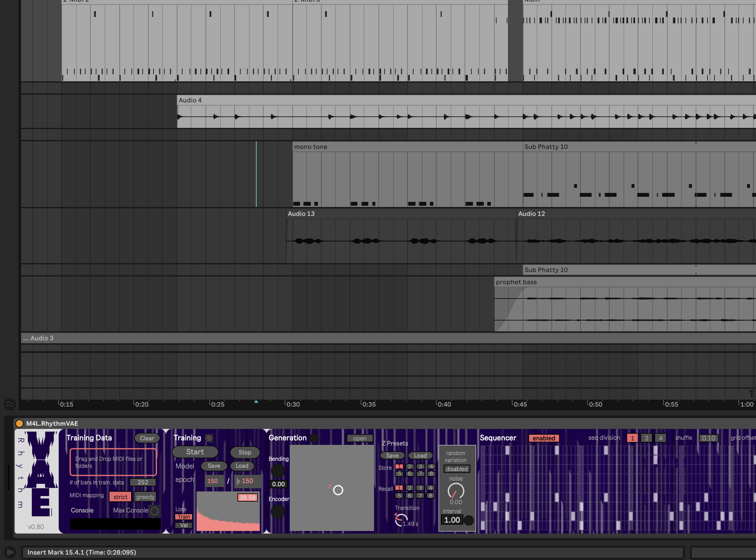The width and height of the screenshot is (756, 560).
Task: Adjust the noise dial knob
Action: point(455,490)
